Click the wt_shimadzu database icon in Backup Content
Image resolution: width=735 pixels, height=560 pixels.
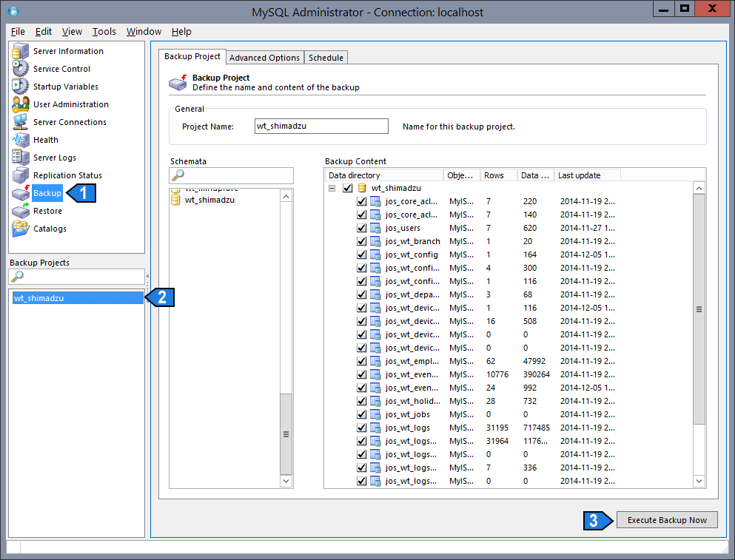coord(362,188)
